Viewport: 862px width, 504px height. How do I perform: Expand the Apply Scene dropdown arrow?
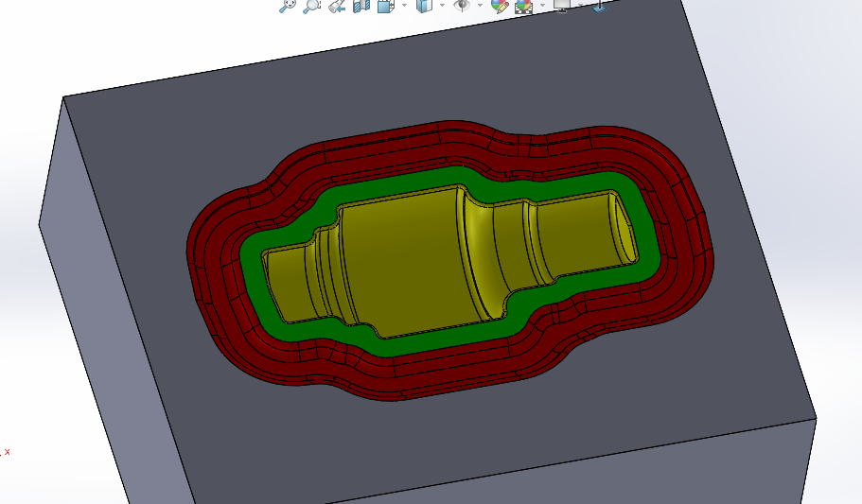pos(542,6)
